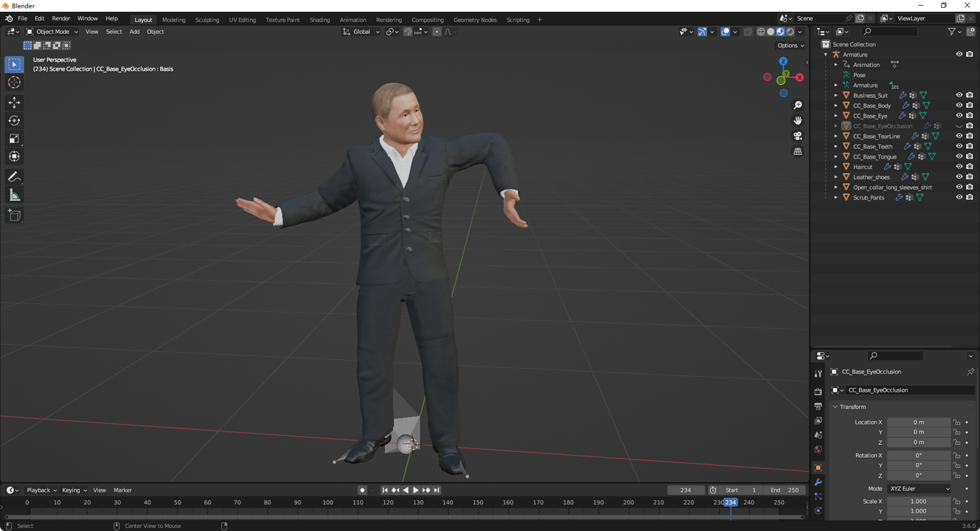Toggle the snapping magnet
Screen dimensions: 980x531
[x=408, y=31]
